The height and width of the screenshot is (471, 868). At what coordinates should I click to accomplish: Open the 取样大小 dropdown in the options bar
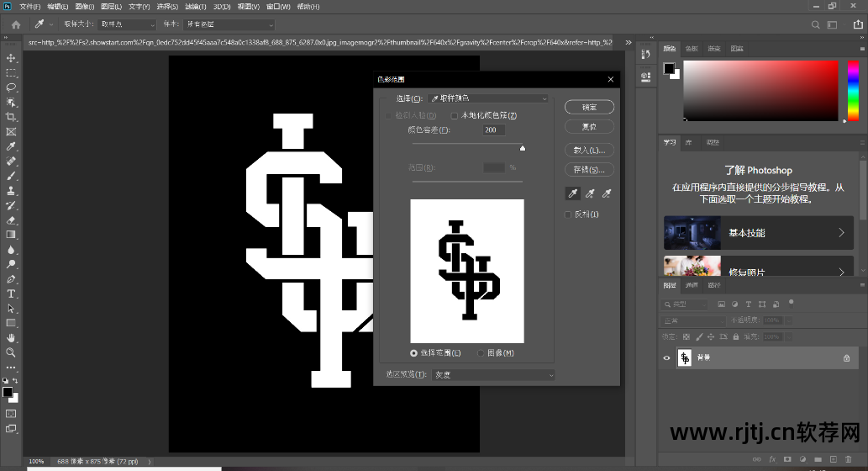pyautogui.click(x=128, y=24)
